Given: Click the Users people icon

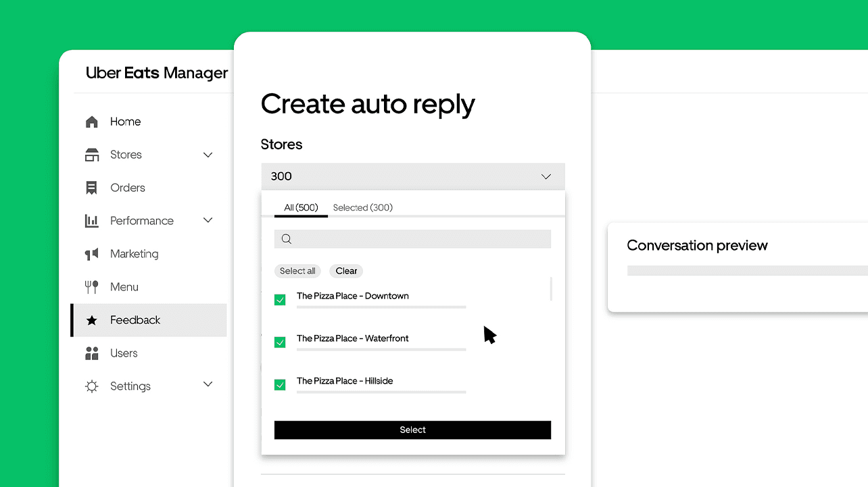Looking at the screenshot, I should [x=92, y=353].
